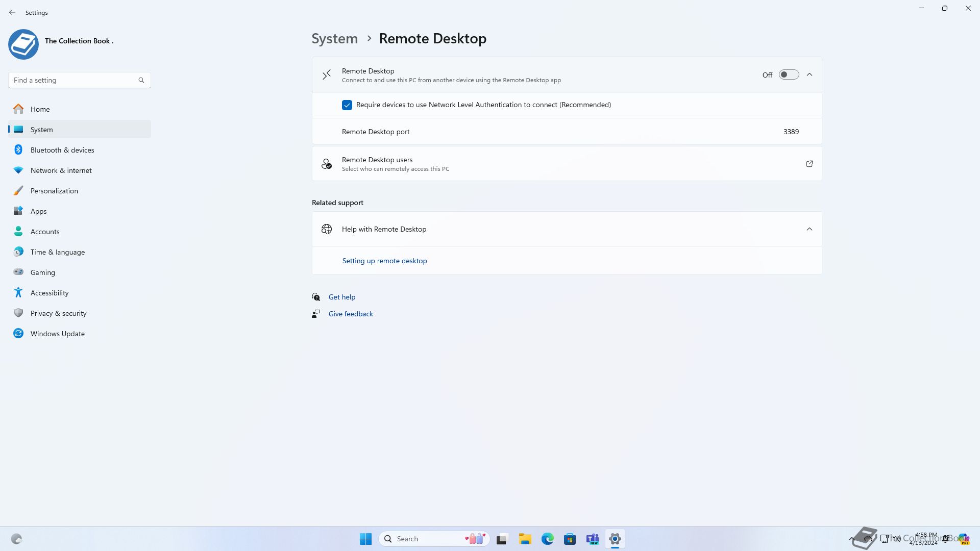Click the Give feedback link
The width and height of the screenshot is (980, 551).
351,314
